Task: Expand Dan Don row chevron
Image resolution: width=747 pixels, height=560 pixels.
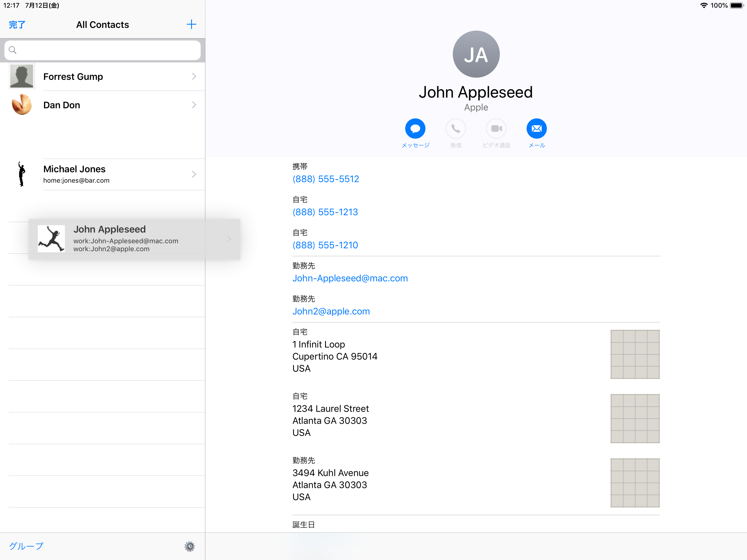Action: (194, 105)
